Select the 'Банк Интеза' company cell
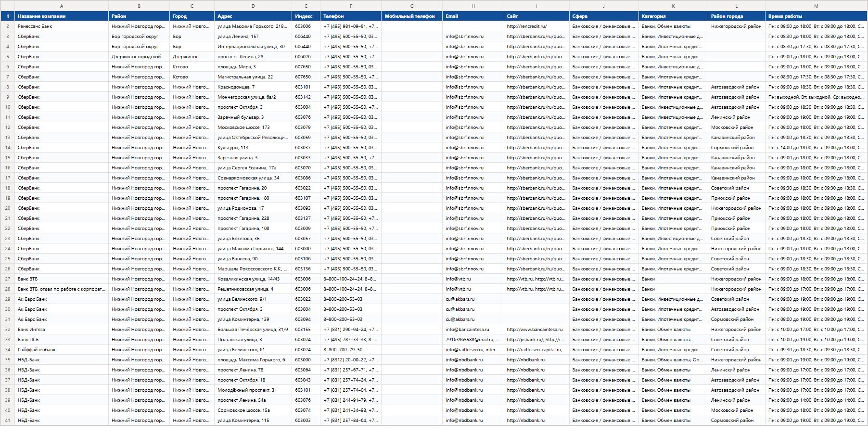This screenshot has height=434, width=868. click(62, 330)
